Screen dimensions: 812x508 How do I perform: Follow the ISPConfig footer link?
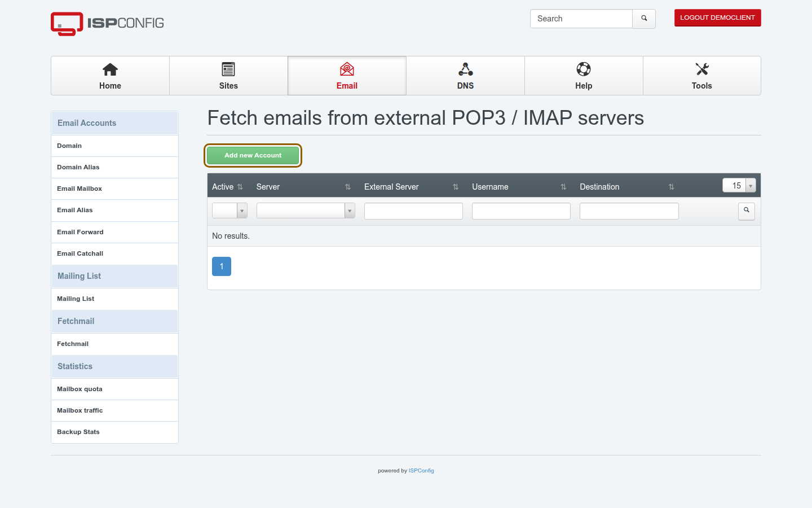click(x=421, y=471)
